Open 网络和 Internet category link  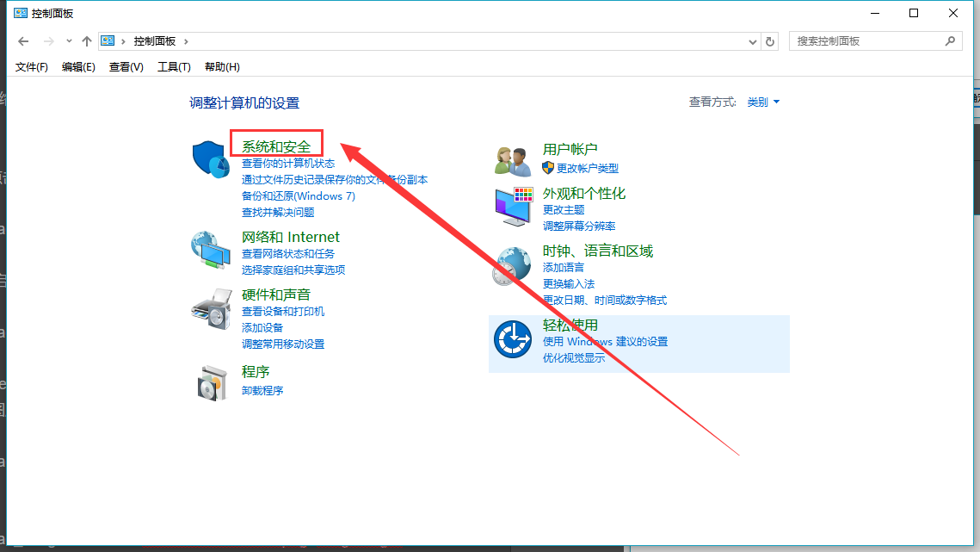point(291,237)
